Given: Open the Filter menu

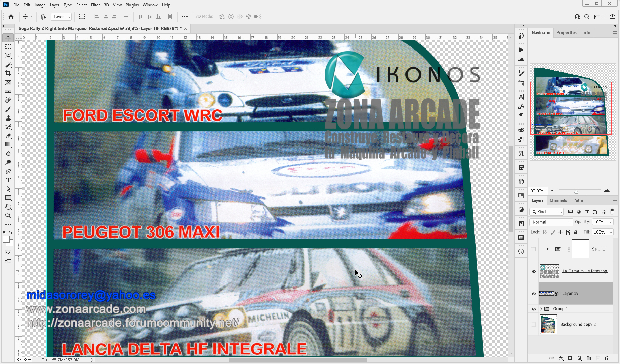Looking at the screenshot, I should tap(95, 5).
